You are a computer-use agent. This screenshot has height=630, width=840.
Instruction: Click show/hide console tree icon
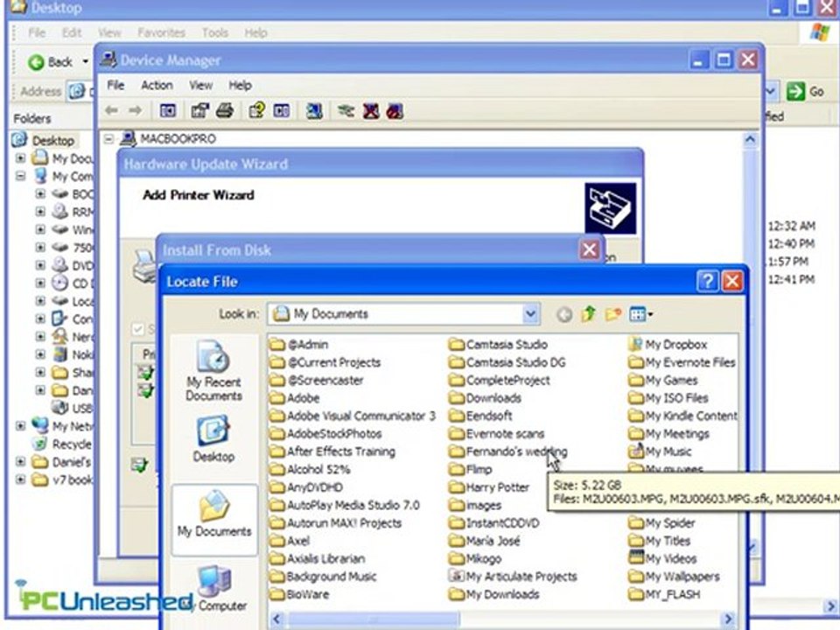pos(168,111)
